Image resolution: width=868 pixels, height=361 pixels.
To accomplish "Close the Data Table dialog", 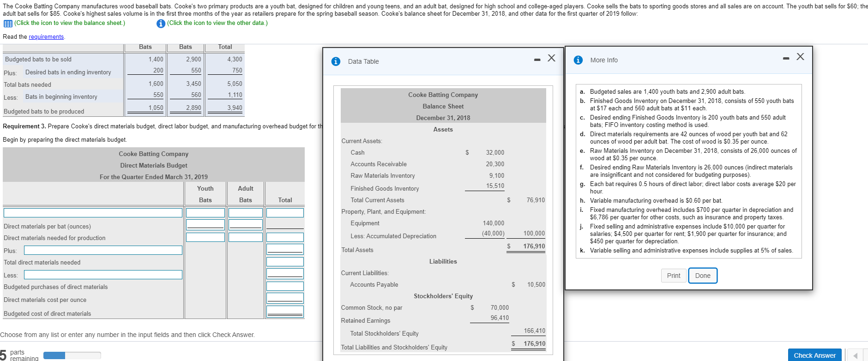I will coord(551,58).
